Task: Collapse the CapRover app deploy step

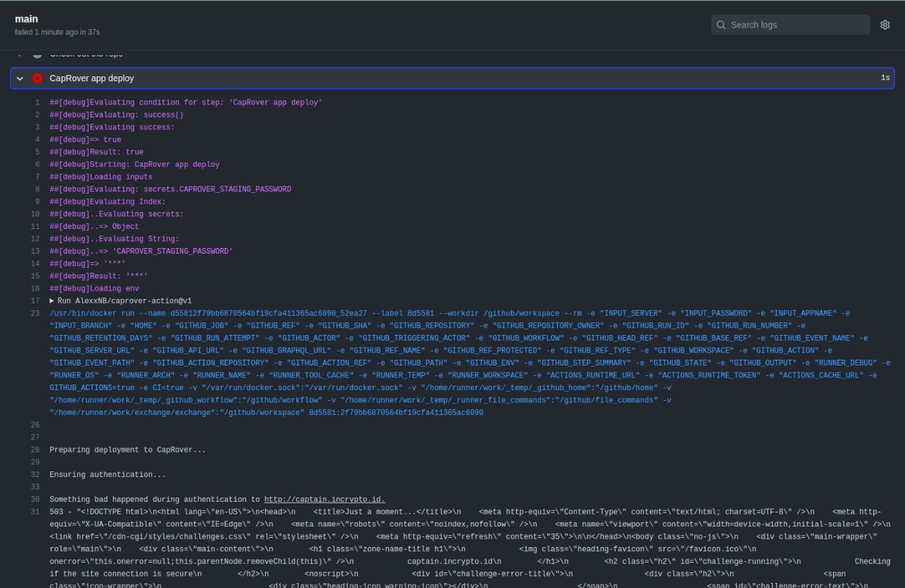Action: coord(21,78)
